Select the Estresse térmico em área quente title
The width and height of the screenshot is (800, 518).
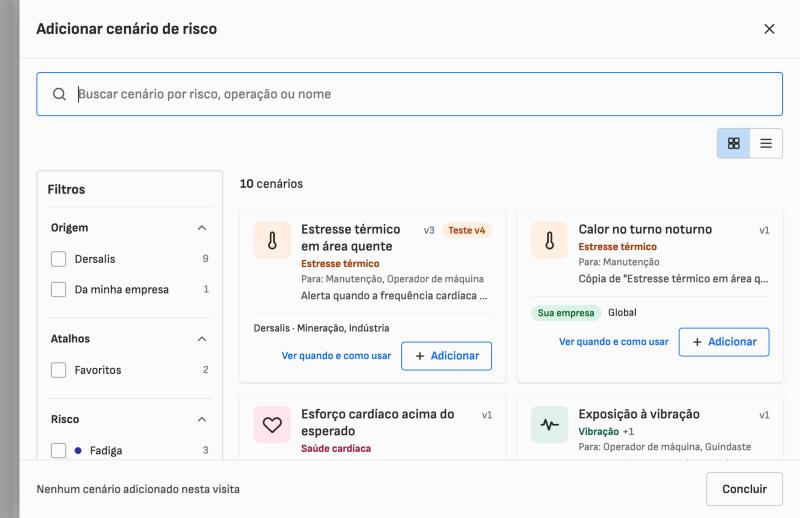coord(351,238)
